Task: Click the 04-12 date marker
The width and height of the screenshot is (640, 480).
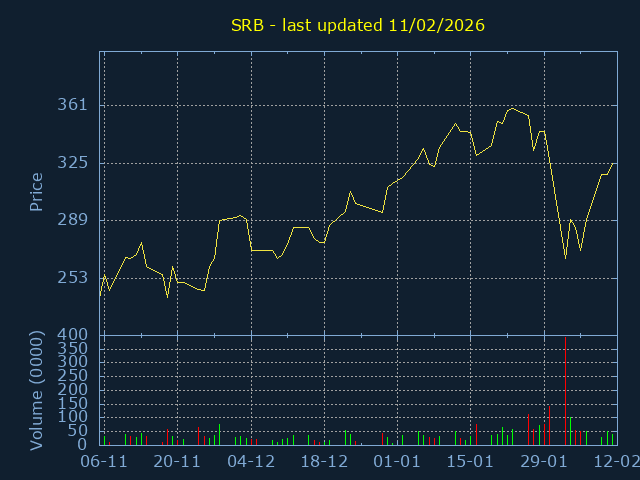Action: click(251, 462)
